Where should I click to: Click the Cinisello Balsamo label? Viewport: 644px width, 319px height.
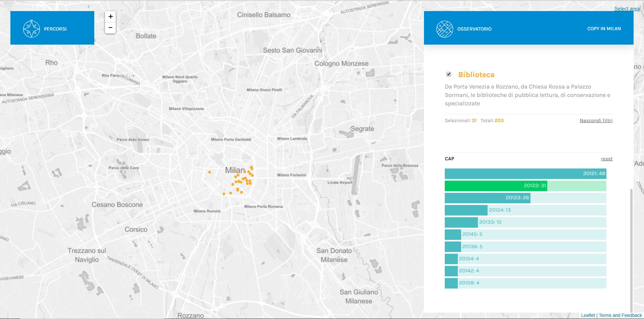(x=264, y=15)
